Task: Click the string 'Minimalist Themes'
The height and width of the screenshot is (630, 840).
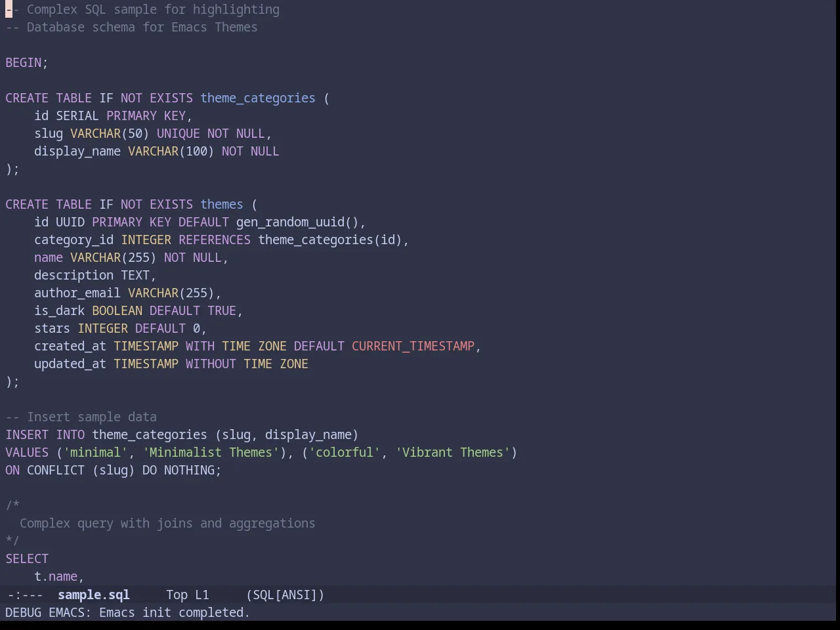Action: 211,452
